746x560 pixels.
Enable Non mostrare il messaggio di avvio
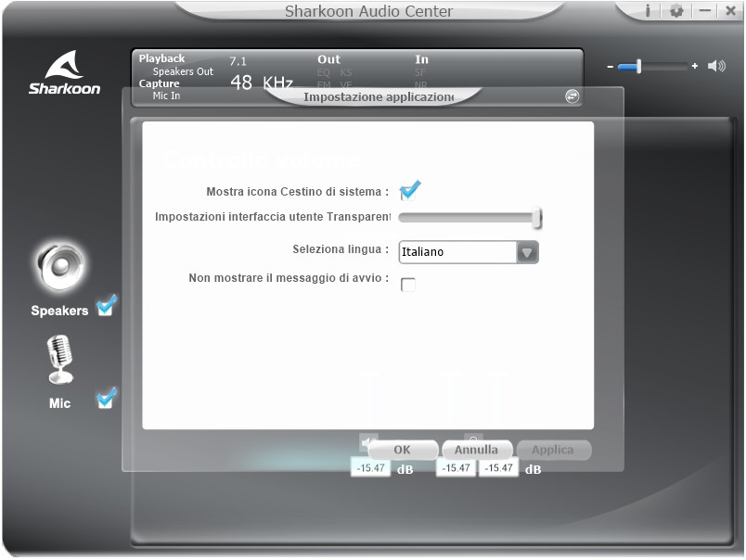click(407, 285)
